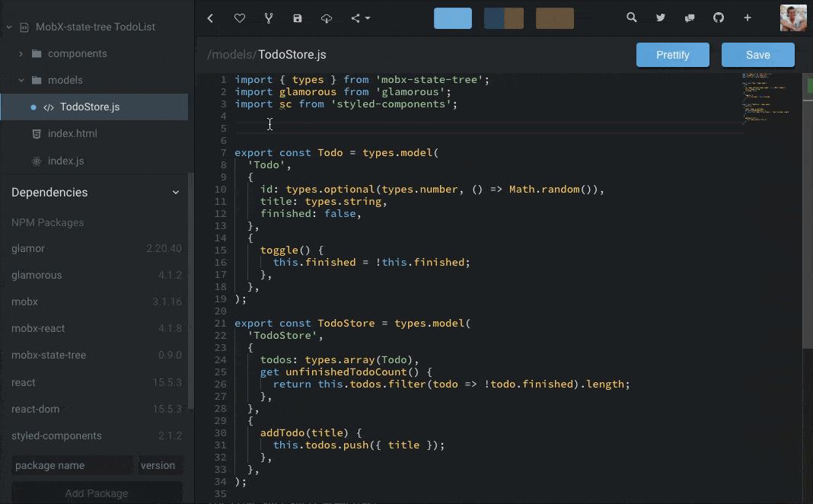Go back using the left arrow icon
Image resolution: width=813 pixels, height=504 pixels.
tap(210, 18)
